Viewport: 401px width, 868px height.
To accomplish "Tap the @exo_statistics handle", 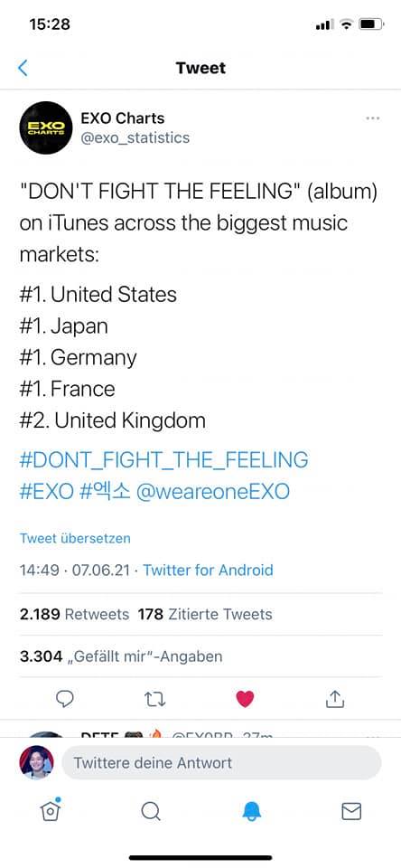I will click(135, 137).
